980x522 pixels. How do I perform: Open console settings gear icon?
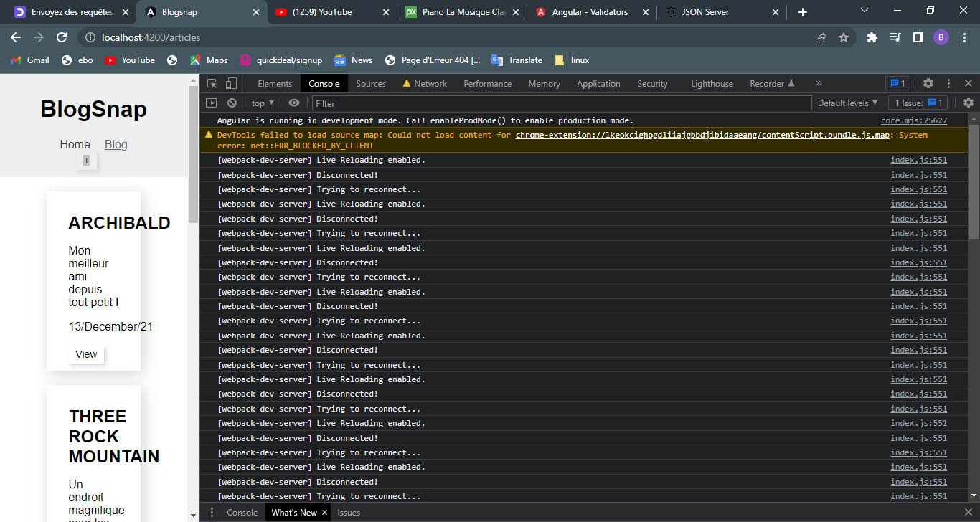[x=968, y=103]
